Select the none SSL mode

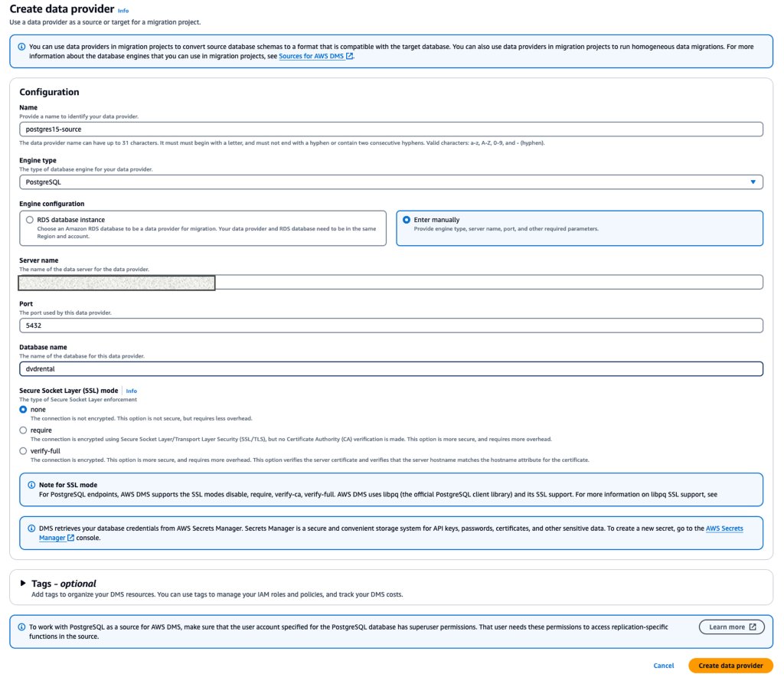click(x=23, y=409)
